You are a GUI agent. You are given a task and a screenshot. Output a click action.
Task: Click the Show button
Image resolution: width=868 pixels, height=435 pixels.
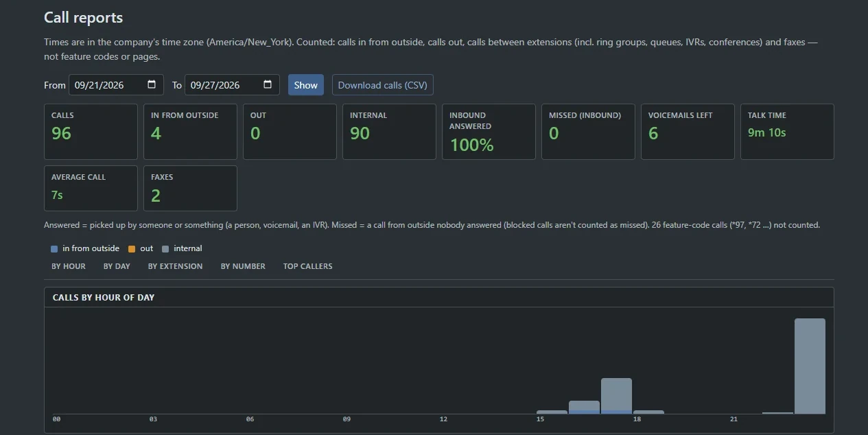[306, 85]
